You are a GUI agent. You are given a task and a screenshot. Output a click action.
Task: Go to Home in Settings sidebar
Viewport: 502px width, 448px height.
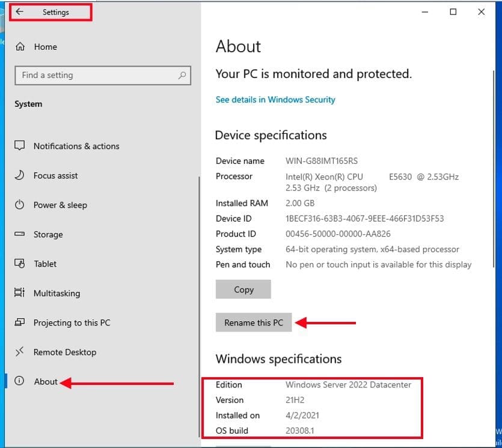[x=45, y=47]
